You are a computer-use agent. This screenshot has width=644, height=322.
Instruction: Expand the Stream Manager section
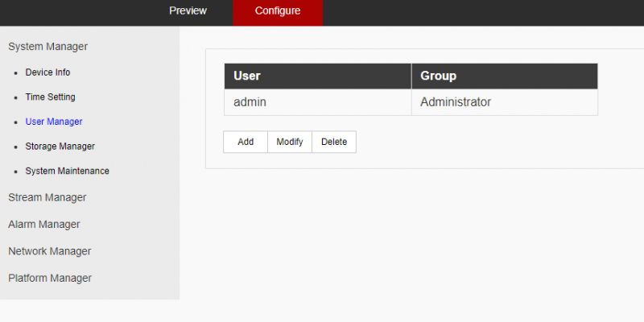pos(47,197)
